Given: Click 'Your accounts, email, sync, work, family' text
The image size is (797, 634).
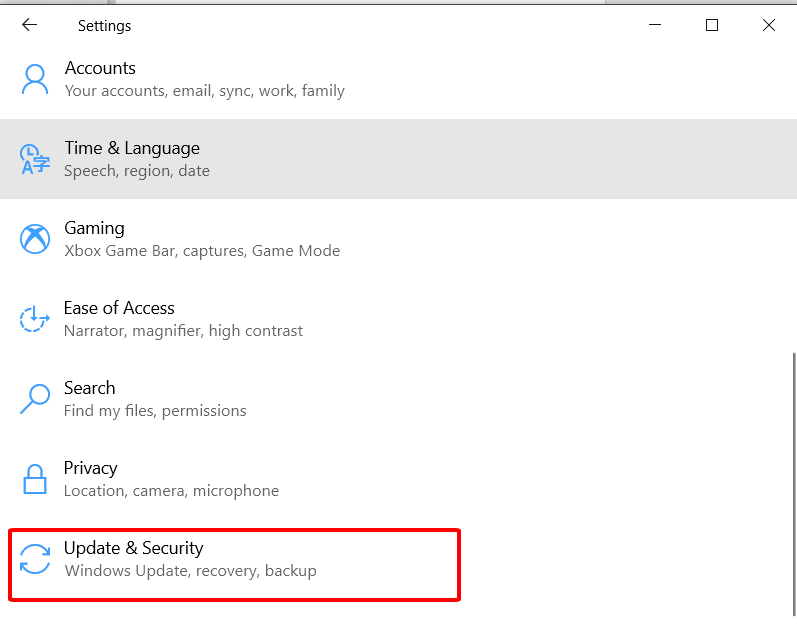Looking at the screenshot, I should coord(205,91).
